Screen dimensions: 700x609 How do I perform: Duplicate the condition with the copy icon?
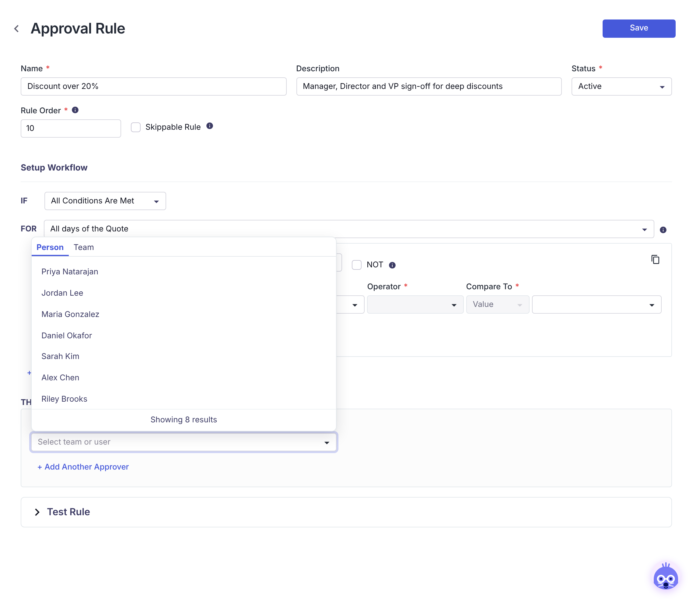pyautogui.click(x=656, y=260)
